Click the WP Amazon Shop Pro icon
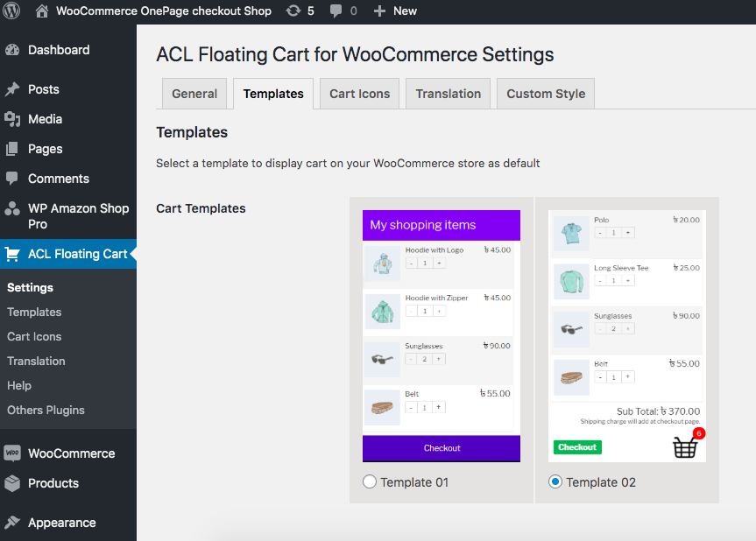 pos(12,208)
